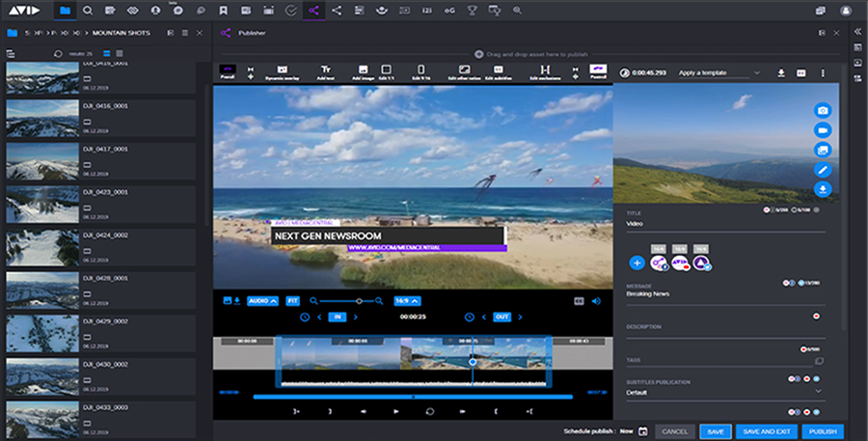Open the three-dot more options menu

click(x=823, y=72)
